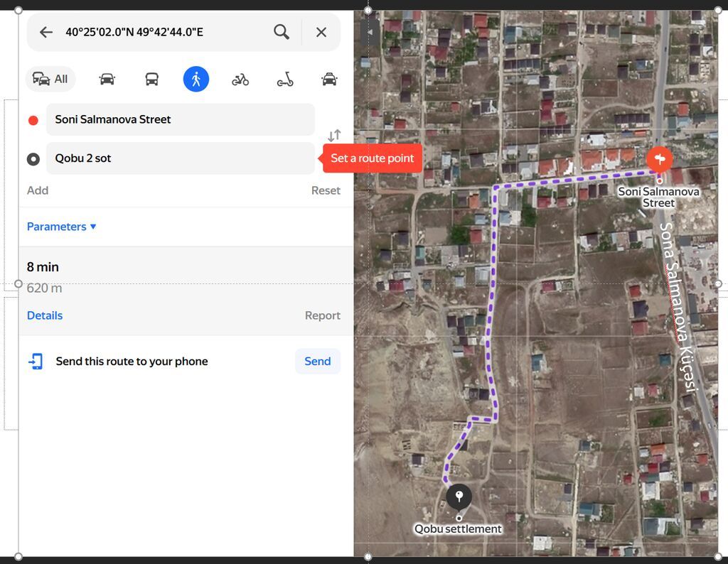Click the coordinates search field
Viewport: 728px width, 564px height.
coord(164,32)
